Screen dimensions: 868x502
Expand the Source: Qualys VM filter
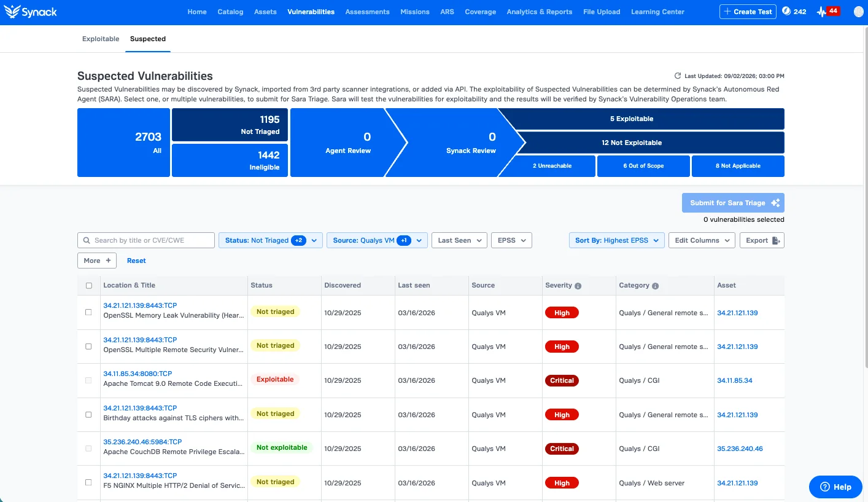click(x=377, y=240)
